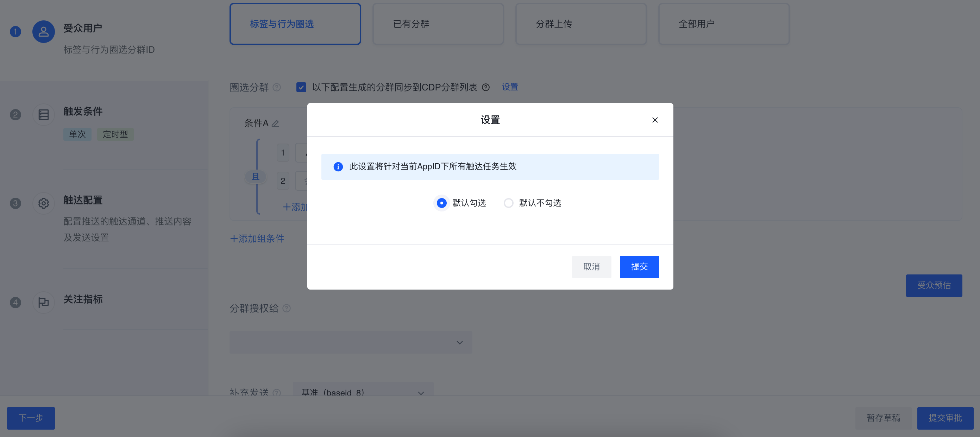
Task: Click the 取消 button in dialog
Action: (591, 267)
